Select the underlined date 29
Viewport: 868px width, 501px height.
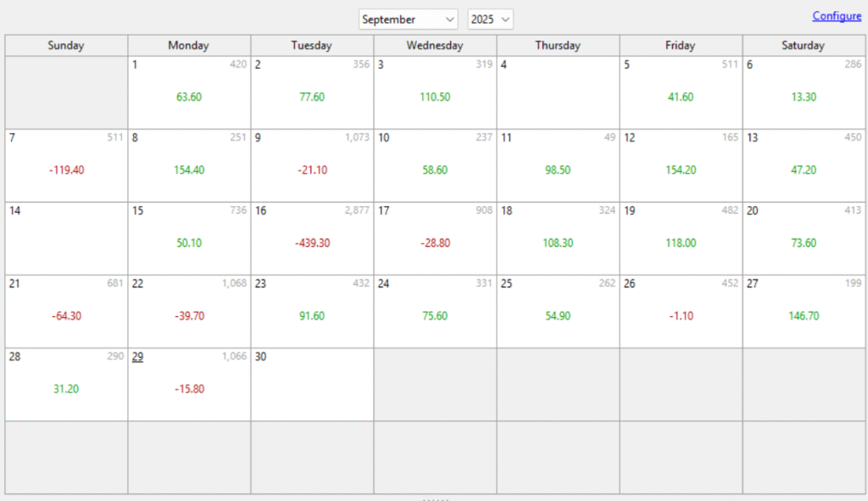137,357
